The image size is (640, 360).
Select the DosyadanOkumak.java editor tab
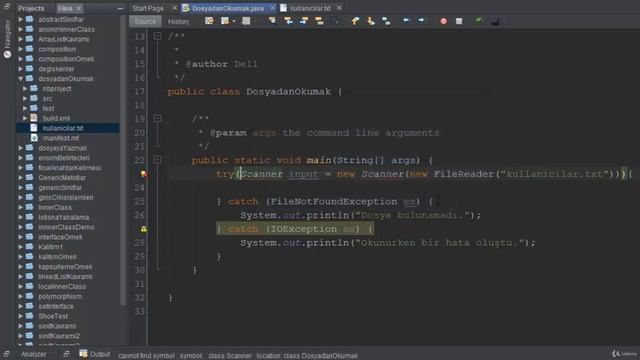[x=228, y=8]
